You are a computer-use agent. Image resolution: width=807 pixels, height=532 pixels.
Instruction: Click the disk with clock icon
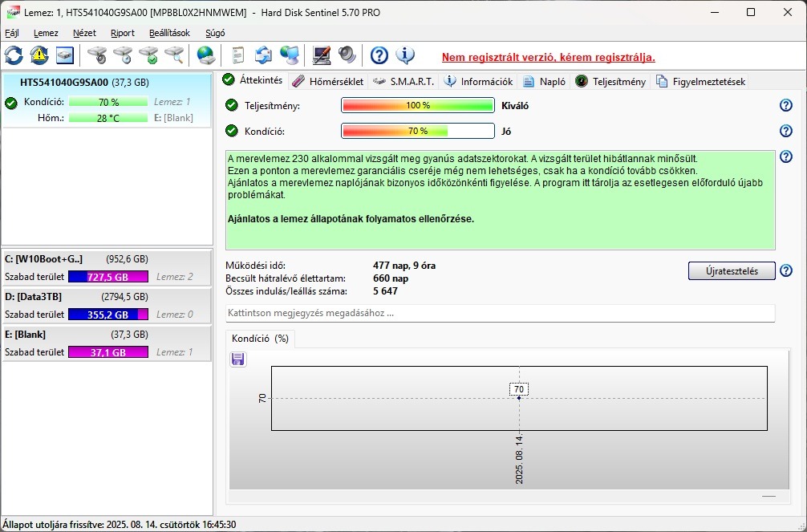[123, 55]
